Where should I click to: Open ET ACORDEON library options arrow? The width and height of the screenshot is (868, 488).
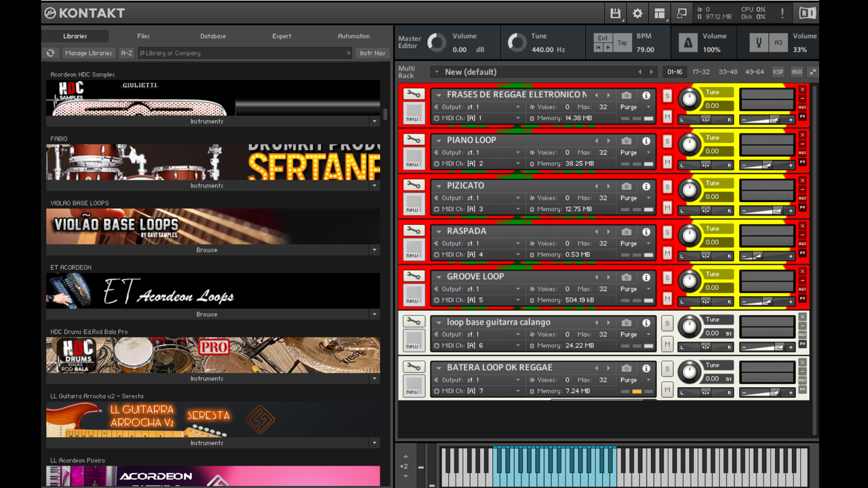[374, 314]
